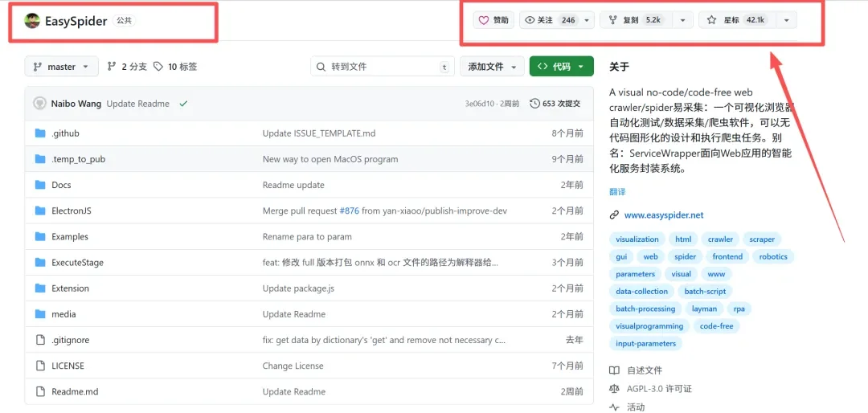
Task: Select the robotics topic tag
Action: tap(773, 257)
